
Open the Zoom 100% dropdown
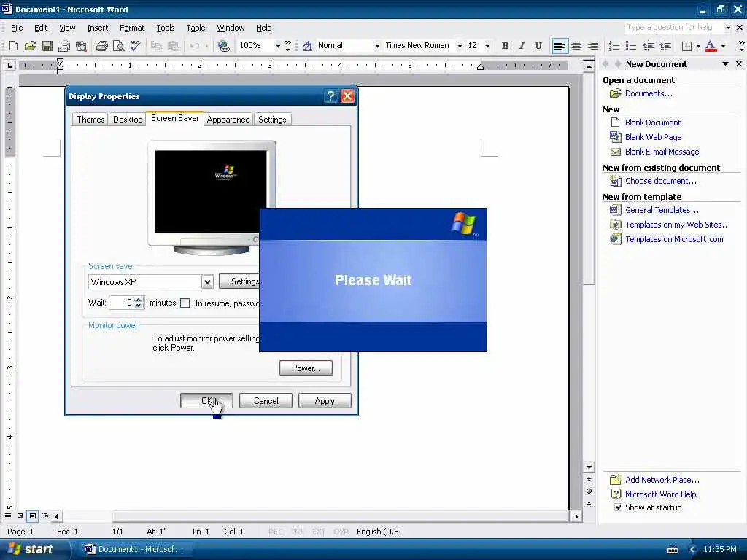278,46
